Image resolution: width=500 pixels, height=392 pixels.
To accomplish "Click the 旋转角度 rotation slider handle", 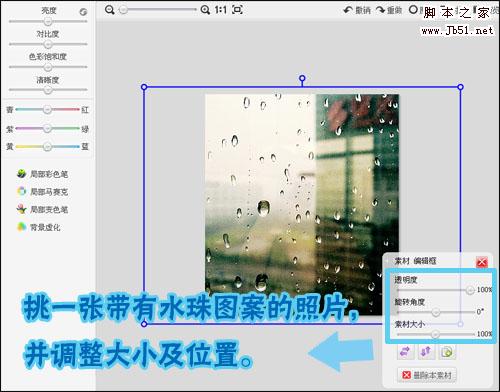I will (436, 312).
